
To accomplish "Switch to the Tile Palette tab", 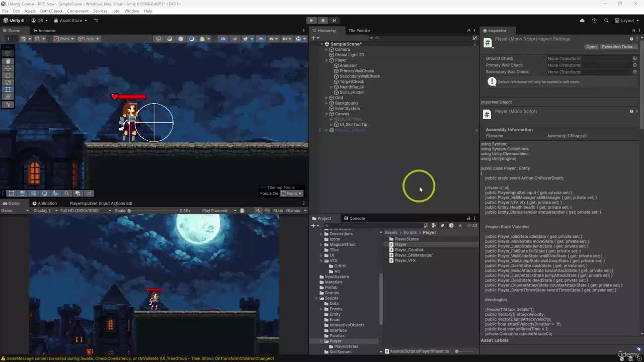I will 359,31.
